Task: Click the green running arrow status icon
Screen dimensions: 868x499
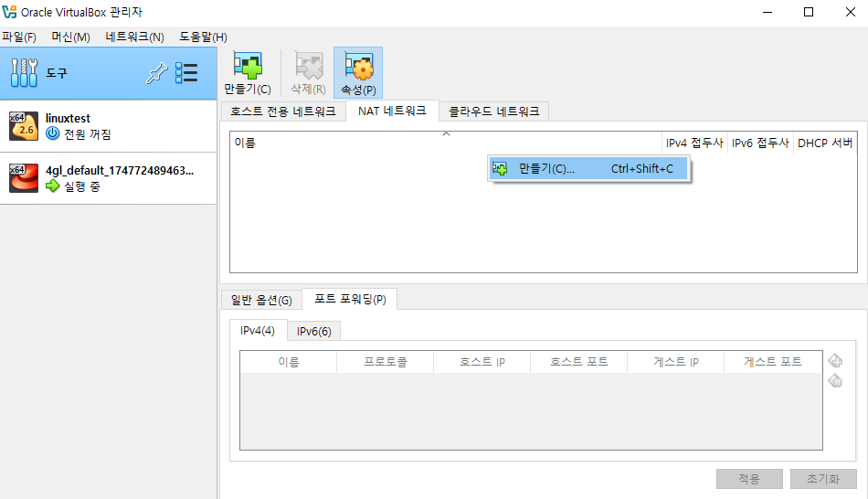Action: (53, 186)
